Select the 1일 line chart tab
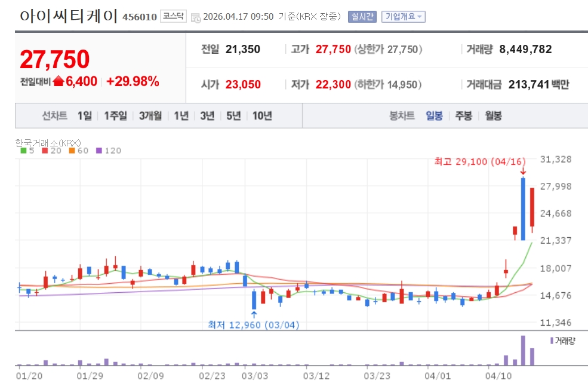 tap(84, 116)
